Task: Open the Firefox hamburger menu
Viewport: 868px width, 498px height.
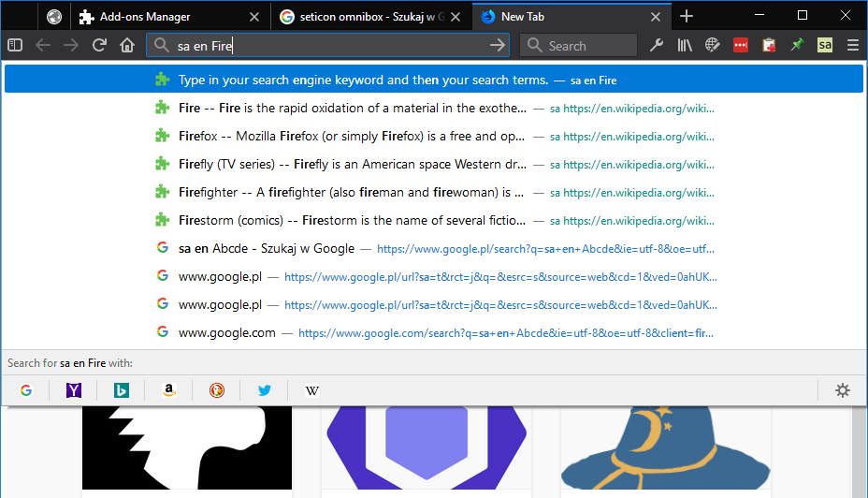Action: tap(853, 45)
